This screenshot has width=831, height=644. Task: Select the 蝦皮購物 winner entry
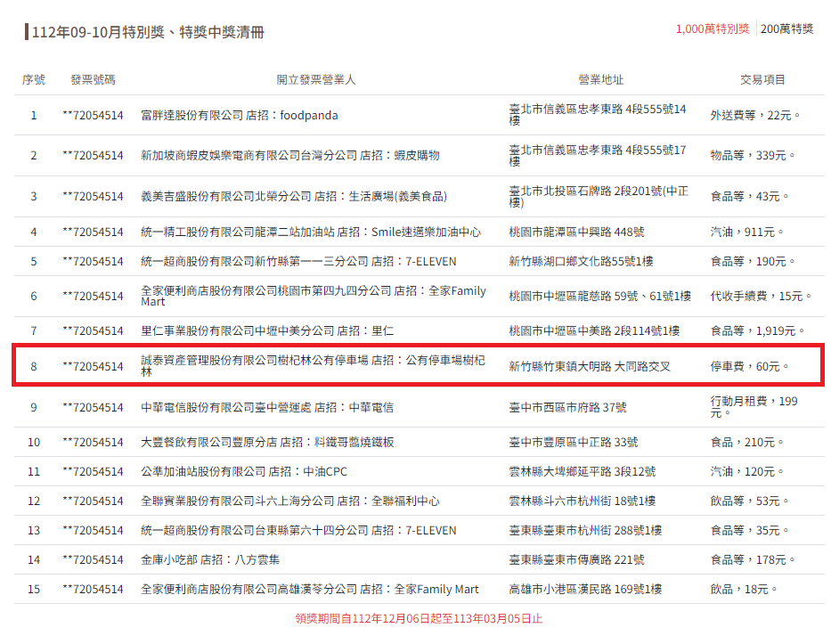[267, 154]
